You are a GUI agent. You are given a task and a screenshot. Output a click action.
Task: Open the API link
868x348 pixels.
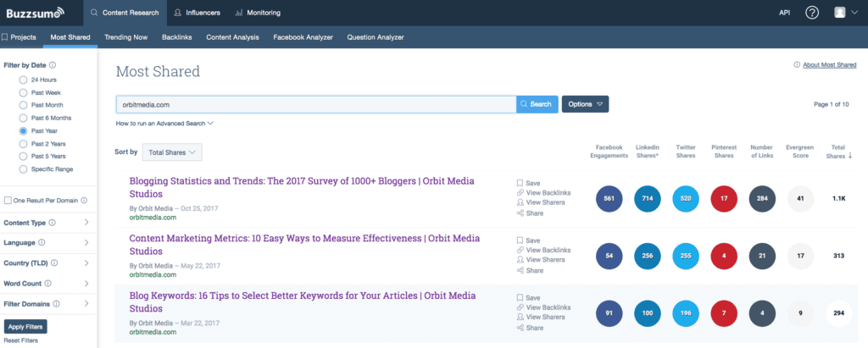784,13
